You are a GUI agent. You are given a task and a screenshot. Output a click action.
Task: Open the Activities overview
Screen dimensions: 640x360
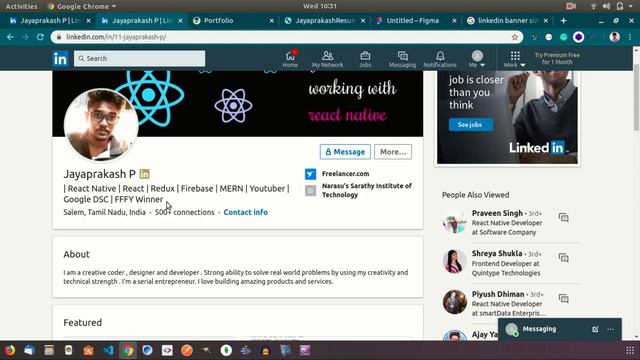click(21, 6)
